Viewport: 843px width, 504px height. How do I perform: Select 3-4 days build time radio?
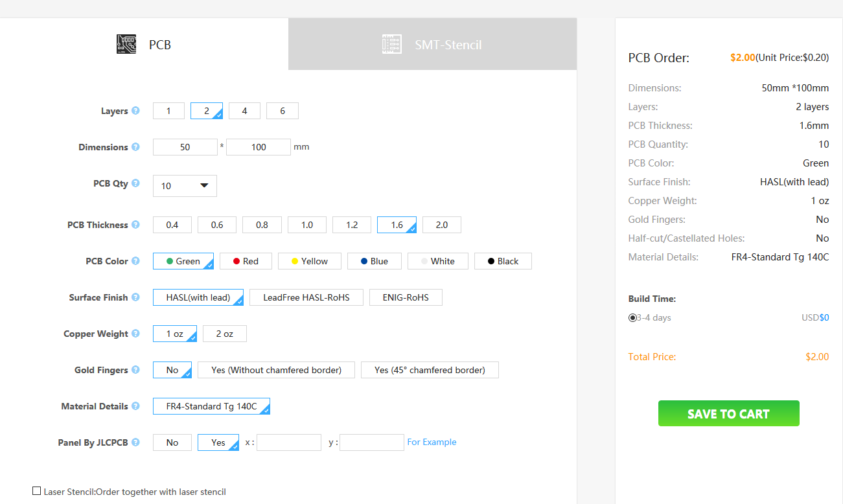pyautogui.click(x=632, y=317)
